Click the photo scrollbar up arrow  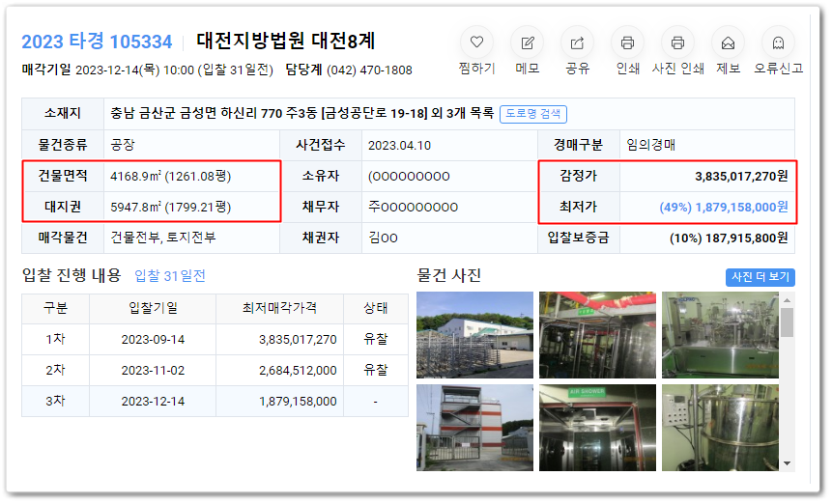[787, 300]
